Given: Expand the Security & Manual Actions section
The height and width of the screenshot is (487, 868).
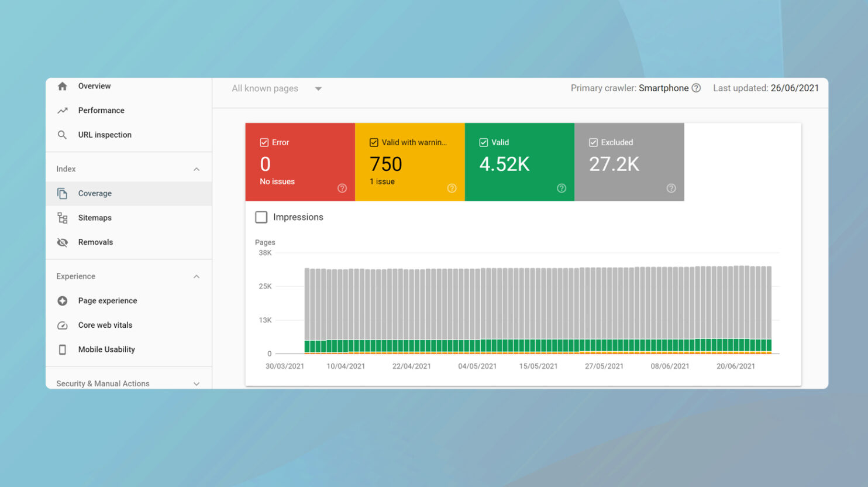Looking at the screenshot, I should click(197, 384).
